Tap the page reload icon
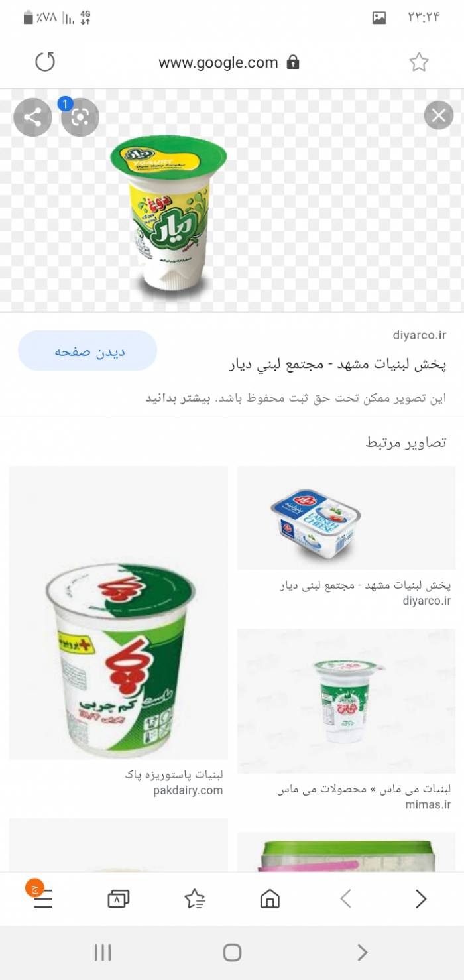Screen dimensions: 464x980 (45, 62)
